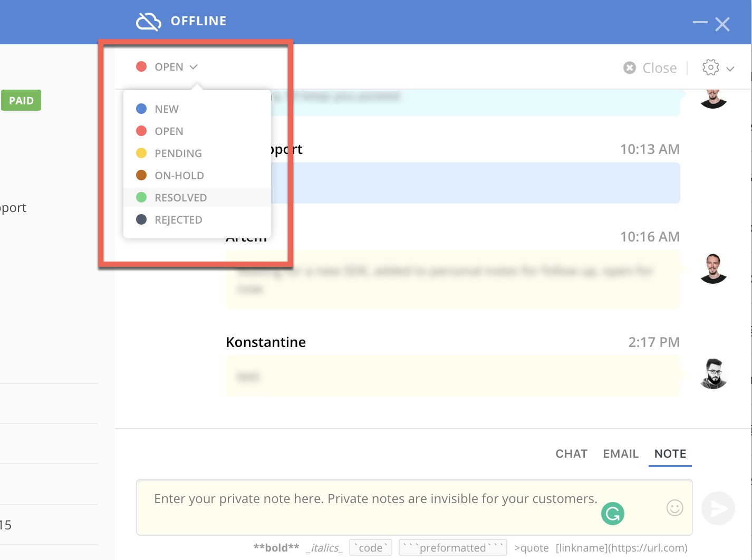Click the Close conversation button
Screen dimensions: 752x560
(x=650, y=68)
